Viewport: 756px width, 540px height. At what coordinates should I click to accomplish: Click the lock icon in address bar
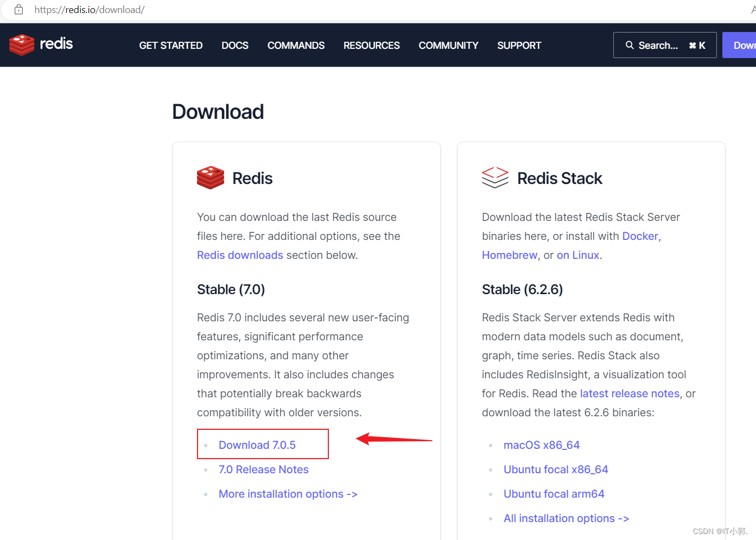point(18,9)
